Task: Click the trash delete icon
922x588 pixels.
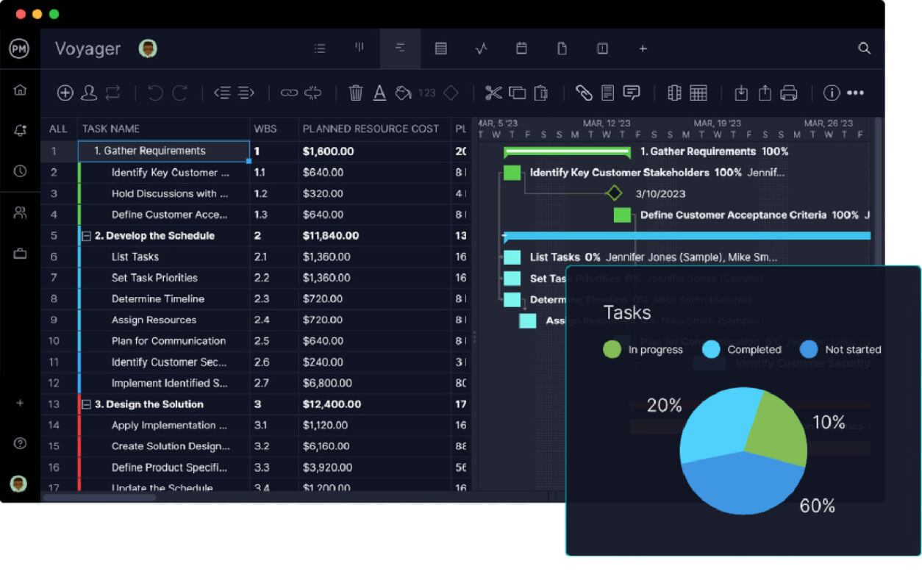Action: point(356,93)
